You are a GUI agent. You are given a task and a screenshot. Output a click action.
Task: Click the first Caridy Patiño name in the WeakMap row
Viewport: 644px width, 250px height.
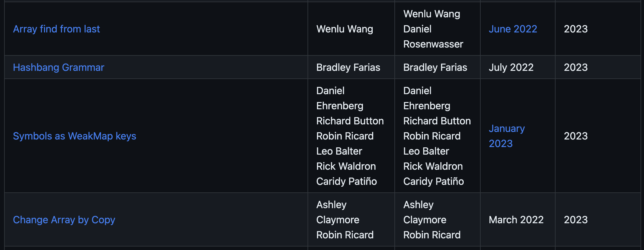347,181
